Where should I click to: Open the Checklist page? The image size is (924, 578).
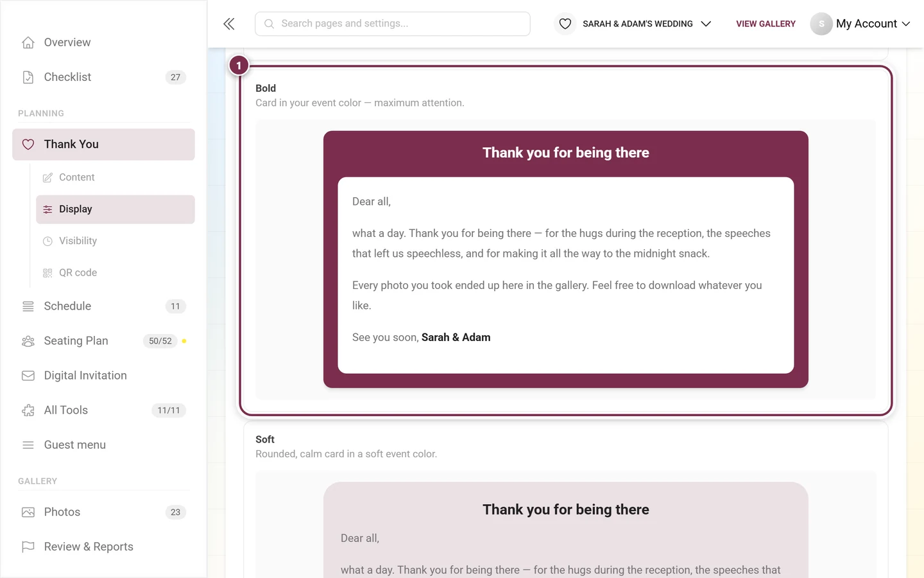[x=103, y=77]
